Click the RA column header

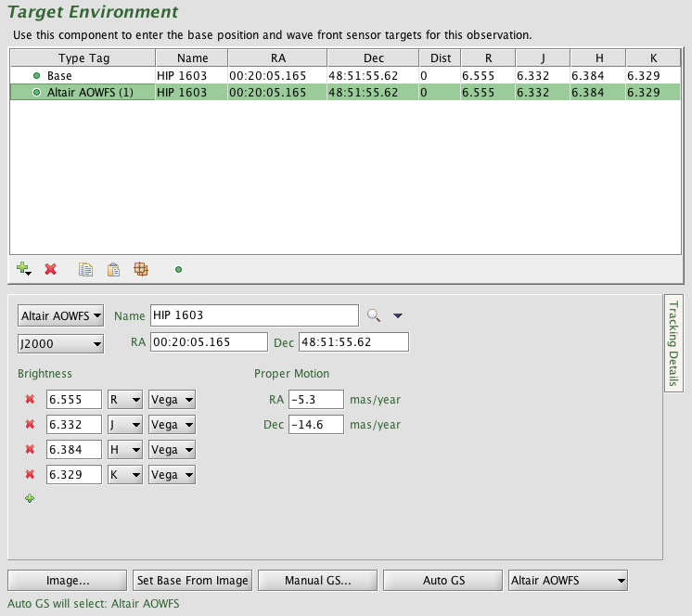click(x=277, y=58)
